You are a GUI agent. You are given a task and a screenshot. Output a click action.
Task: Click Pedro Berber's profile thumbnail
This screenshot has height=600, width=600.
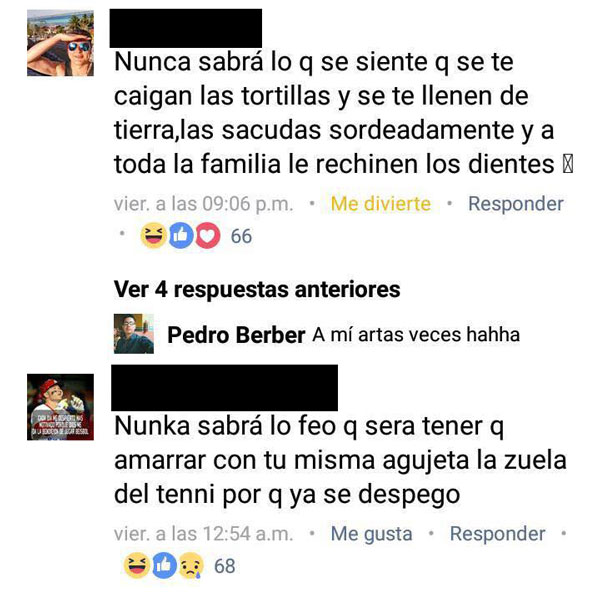pos(134,334)
